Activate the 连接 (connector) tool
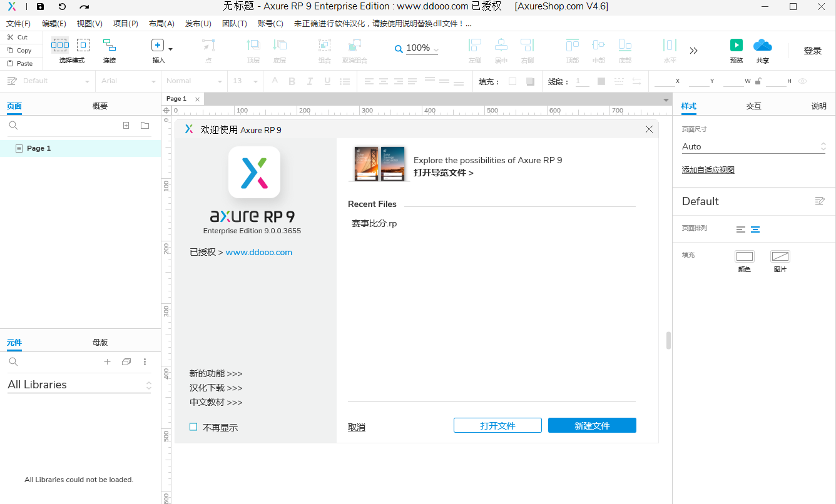Image resolution: width=836 pixels, height=504 pixels. coord(108,46)
